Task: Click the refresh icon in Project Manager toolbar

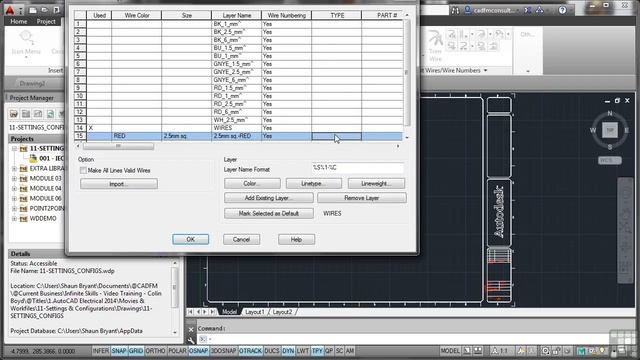Action: coord(50,114)
